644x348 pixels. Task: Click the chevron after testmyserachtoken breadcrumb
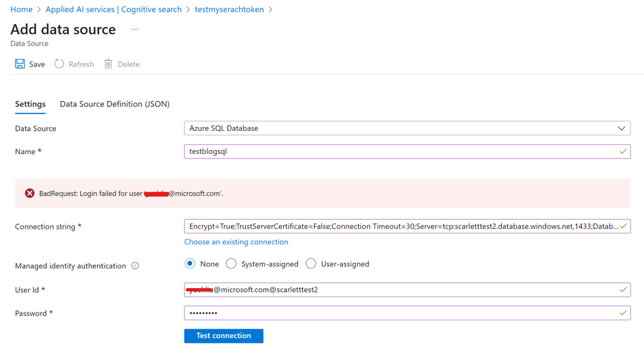(x=270, y=10)
